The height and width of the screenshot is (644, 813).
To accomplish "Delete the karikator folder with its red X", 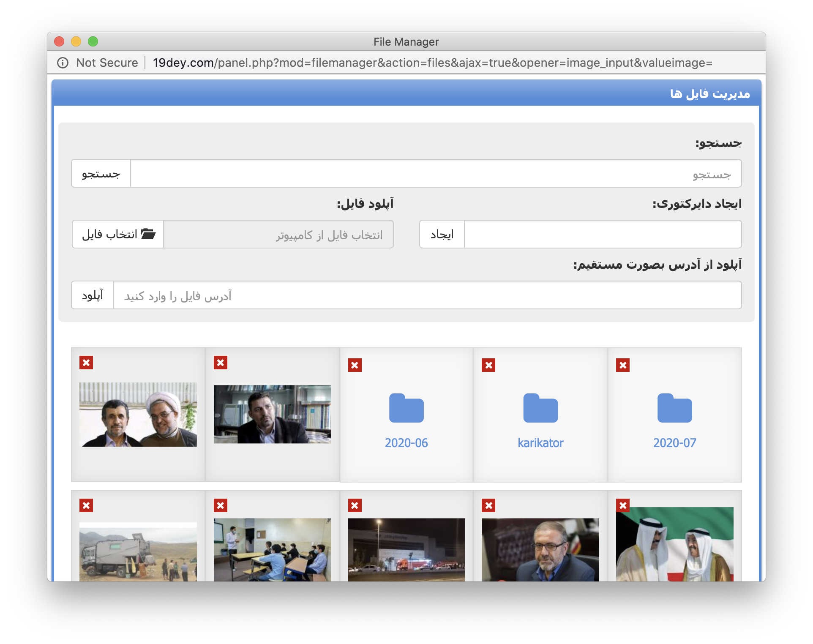I will (488, 365).
